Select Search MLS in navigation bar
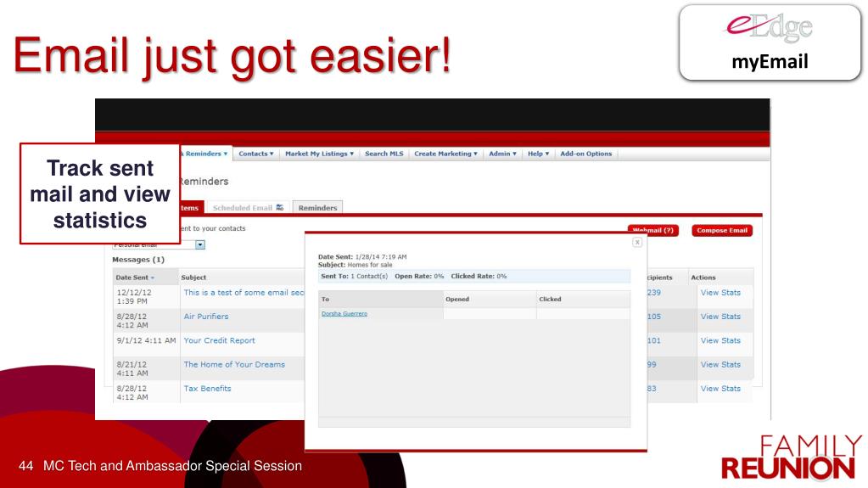This screenshot has height=488, width=868. point(384,154)
